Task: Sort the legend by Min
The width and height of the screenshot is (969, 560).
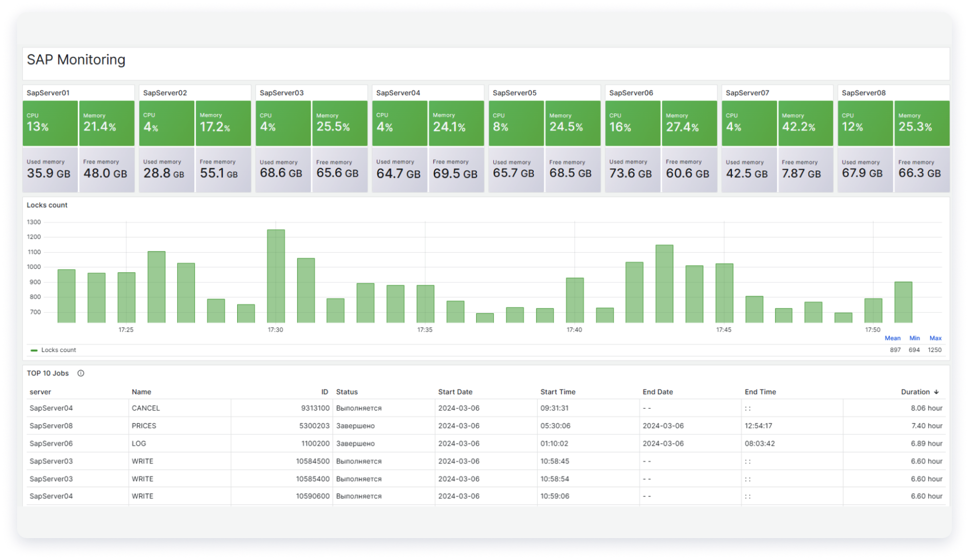Action: [x=914, y=338]
